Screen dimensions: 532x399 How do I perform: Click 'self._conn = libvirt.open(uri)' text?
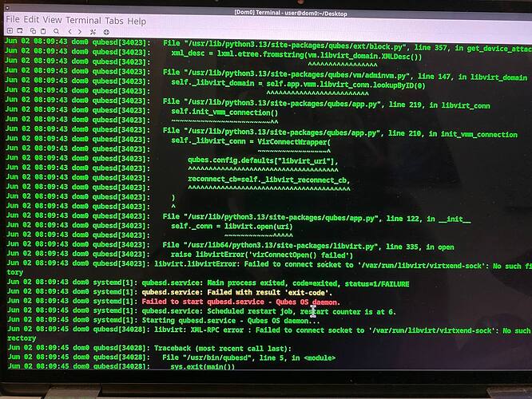(x=232, y=226)
